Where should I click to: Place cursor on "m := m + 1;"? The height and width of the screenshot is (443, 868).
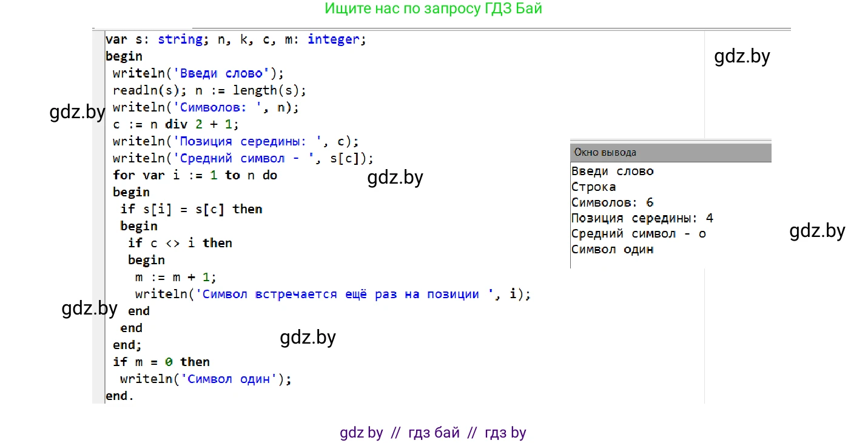pyautogui.click(x=175, y=277)
